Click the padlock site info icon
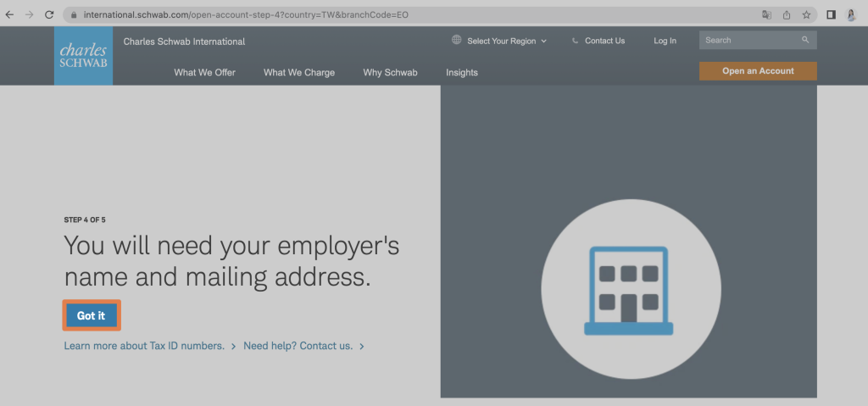 pos(74,15)
